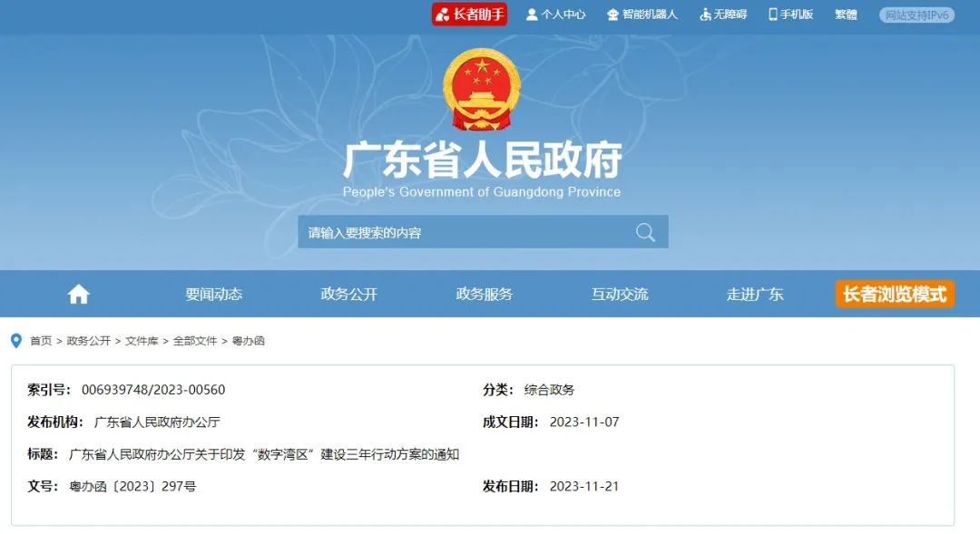Select the 政务服务 navigation item

click(485, 294)
